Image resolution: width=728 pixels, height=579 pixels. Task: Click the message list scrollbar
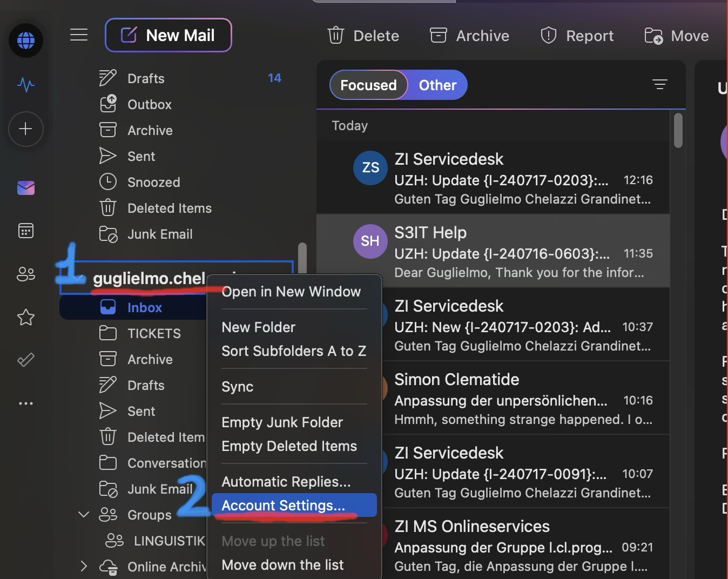678,130
